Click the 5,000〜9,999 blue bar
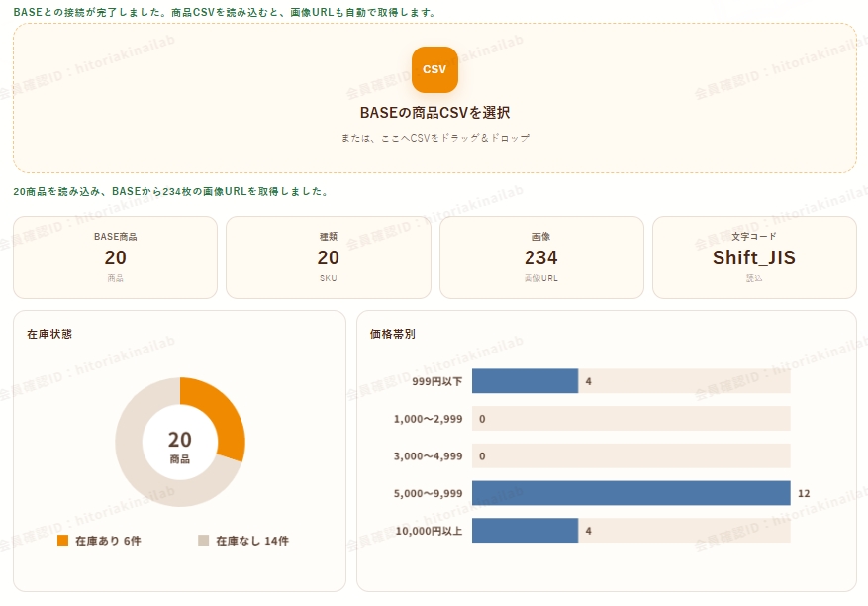The width and height of the screenshot is (868, 606). (x=631, y=493)
